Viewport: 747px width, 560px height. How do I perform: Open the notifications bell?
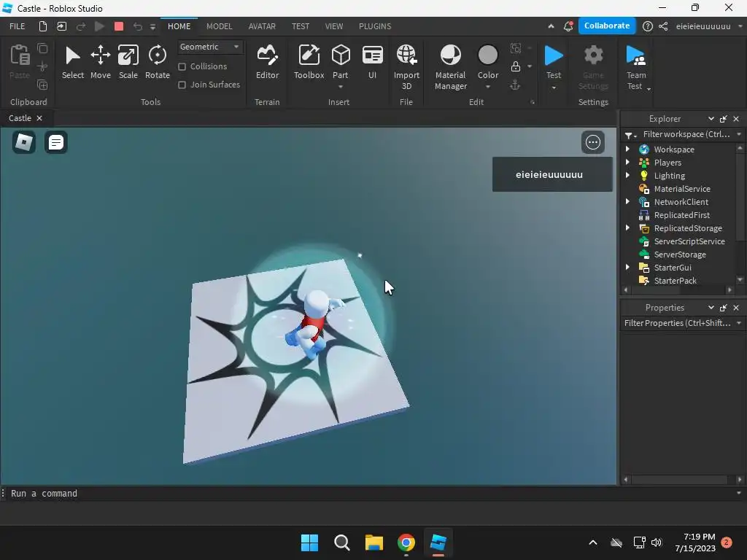568,26
